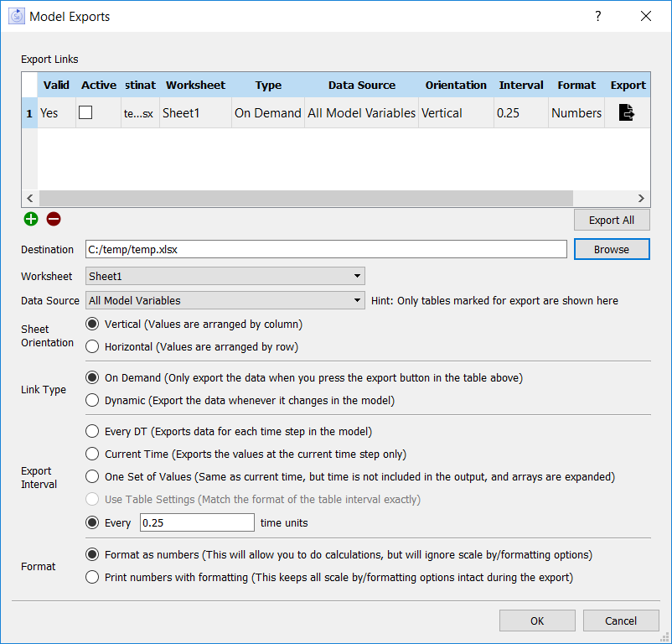672x644 pixels.
Task: Select Print numbers with formatting option
Action: click(x=92, y=577)
